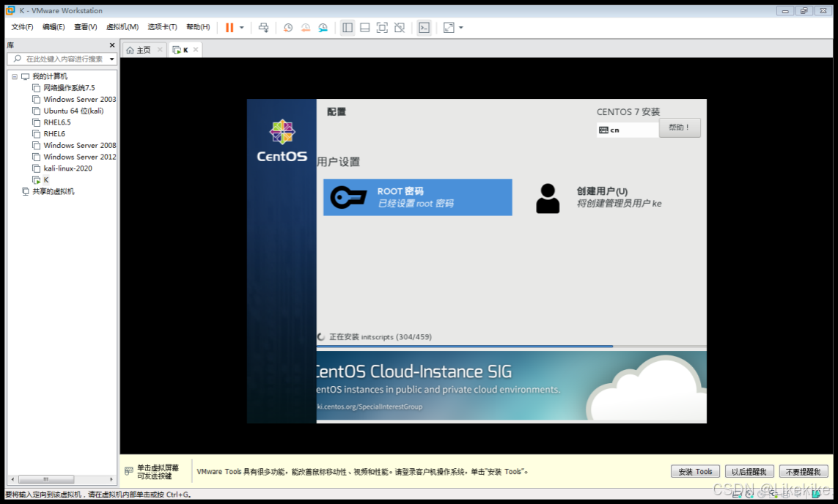
Task: Pause the virtual machine with the orange pause icon
Action: [x=229, y=28]
